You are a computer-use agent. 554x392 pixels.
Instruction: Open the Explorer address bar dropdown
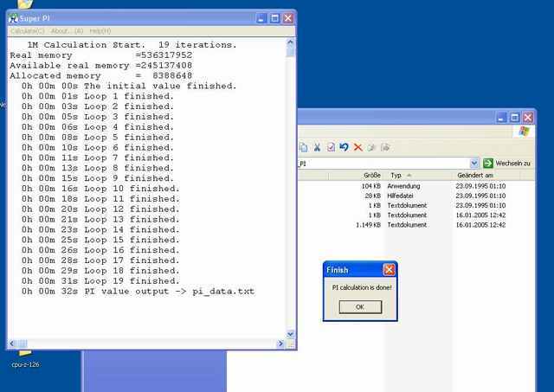pyautogui.click(x=474, y=164)
